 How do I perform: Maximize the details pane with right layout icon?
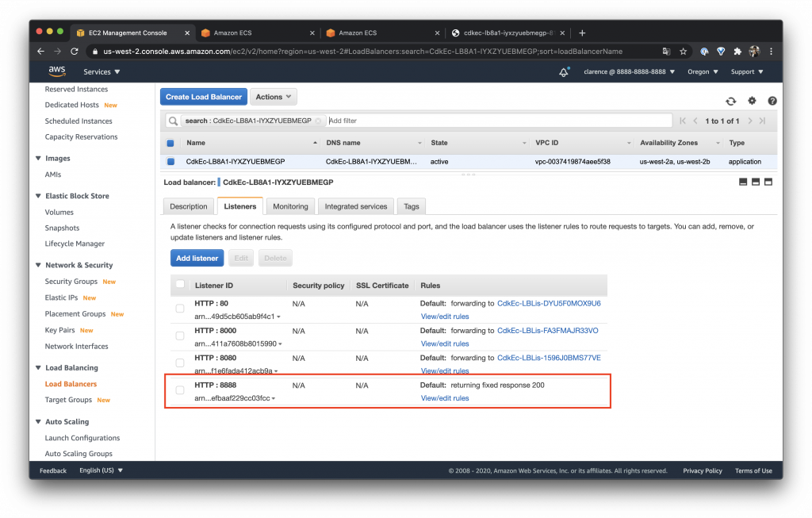click(x=768, y=182)
